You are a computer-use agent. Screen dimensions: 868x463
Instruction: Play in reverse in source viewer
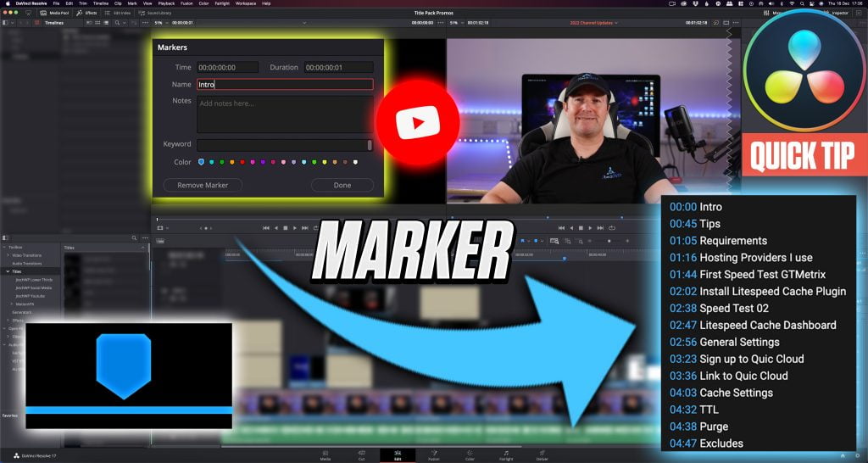pyautogui.click(x=275, y=227)
